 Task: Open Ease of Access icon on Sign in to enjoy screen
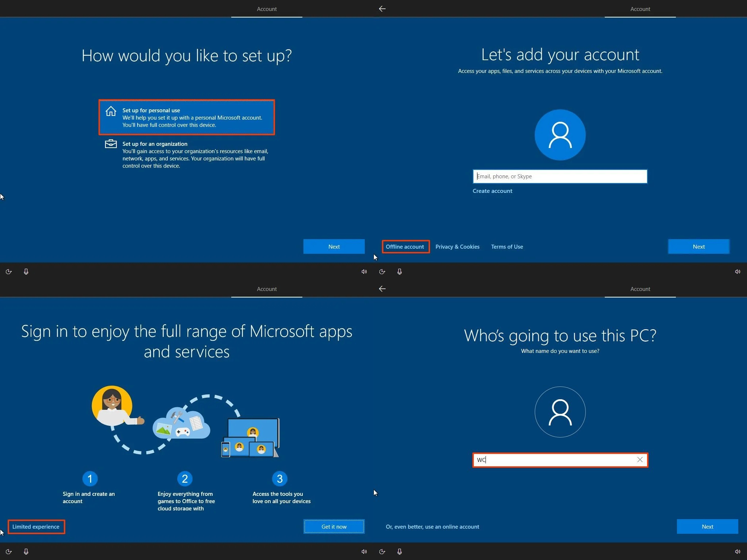tap(9, 552)
